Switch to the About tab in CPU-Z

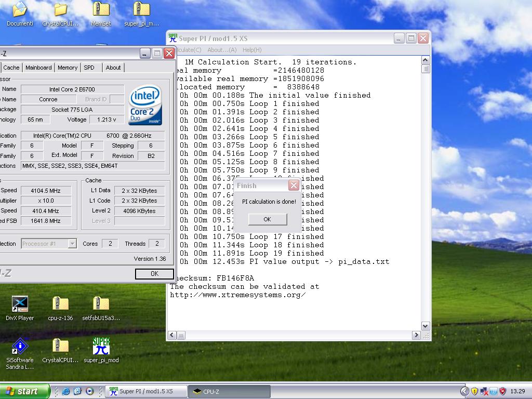pyautogui.click(x=113, y=68)
